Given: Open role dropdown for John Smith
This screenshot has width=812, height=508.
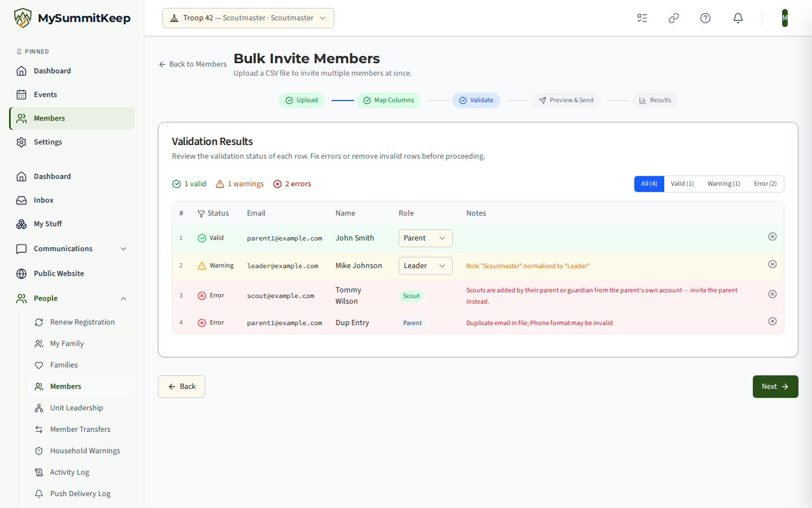Looking at the screenshot, I should 426,238.
